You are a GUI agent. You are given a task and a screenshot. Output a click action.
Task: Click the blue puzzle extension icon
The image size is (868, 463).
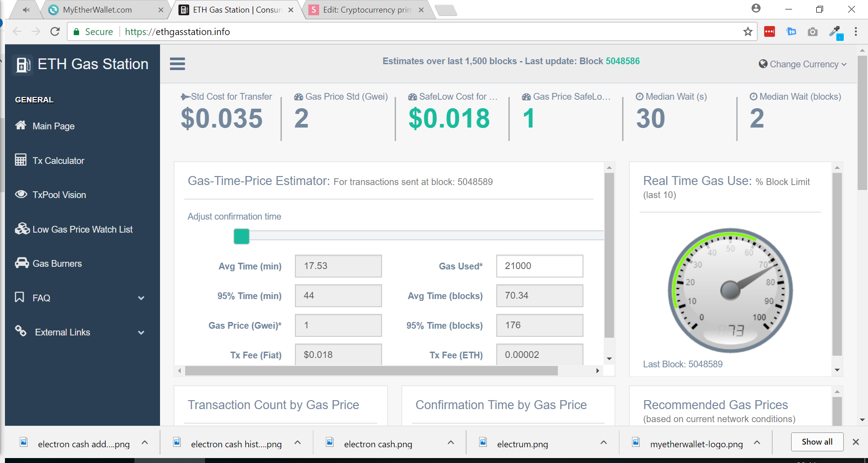click(791, 31)
